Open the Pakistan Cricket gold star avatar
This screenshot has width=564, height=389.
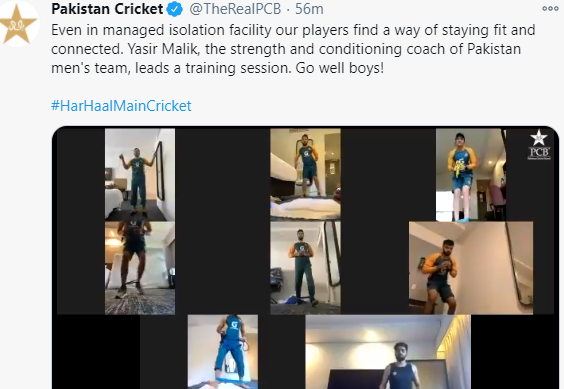(x=17, y=24)
